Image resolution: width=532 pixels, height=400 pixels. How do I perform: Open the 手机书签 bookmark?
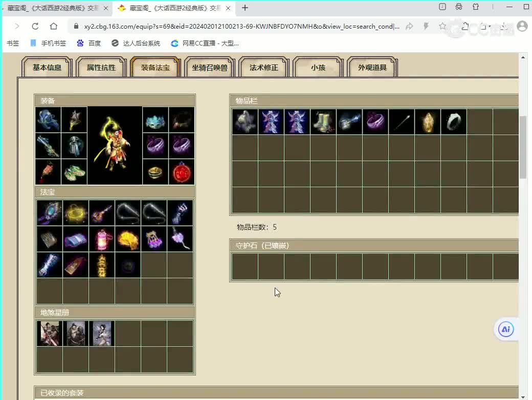pyautogui.click(x=48, y=43)
